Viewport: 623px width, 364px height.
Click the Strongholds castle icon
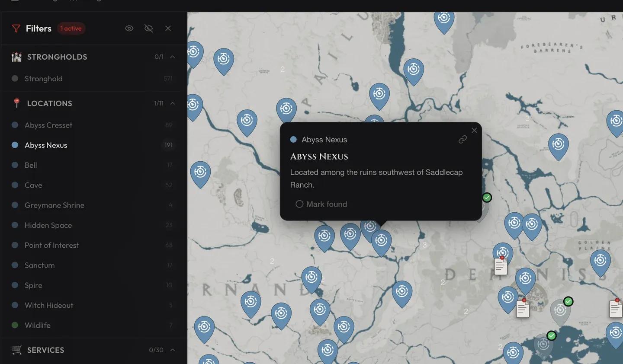pyautogui.click(x=16, y=56)
